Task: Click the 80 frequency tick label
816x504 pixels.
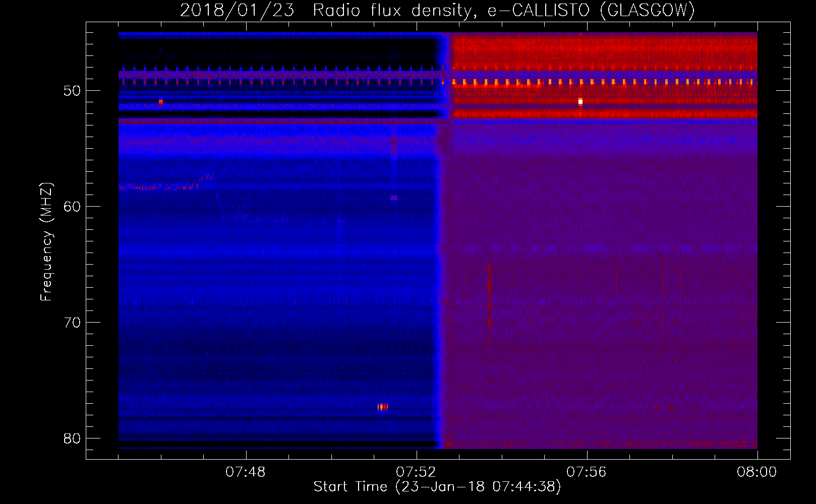Action: (x=73, y=438)
